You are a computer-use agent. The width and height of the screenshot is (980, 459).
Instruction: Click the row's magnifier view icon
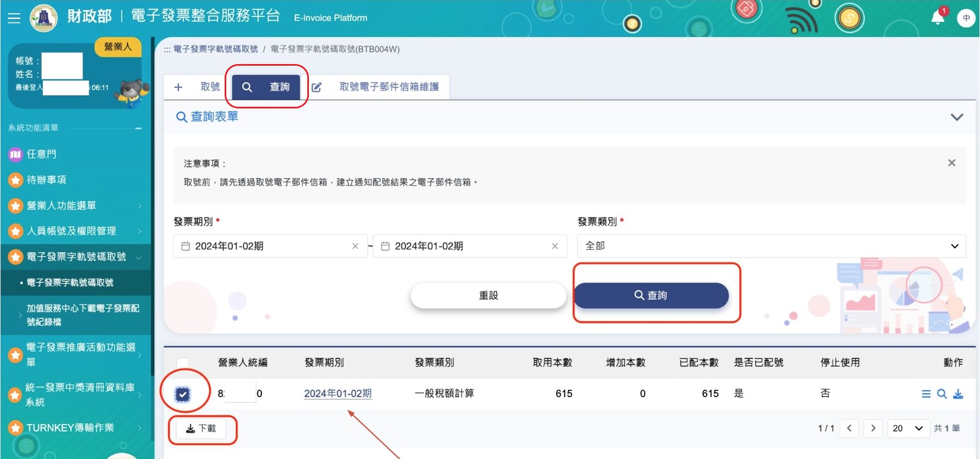[x=942, y=394]
